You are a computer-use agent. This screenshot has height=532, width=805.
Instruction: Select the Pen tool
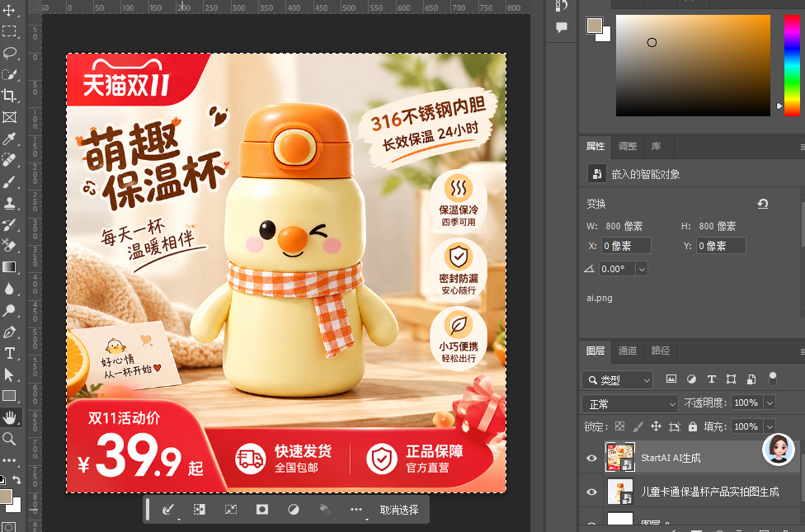coord(9,332)
